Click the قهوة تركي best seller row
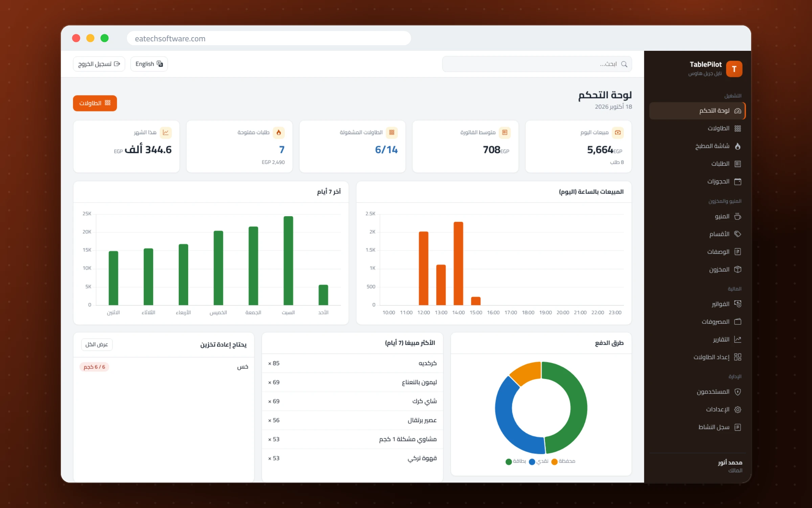The image size is (812, 508). pos(352,458)
